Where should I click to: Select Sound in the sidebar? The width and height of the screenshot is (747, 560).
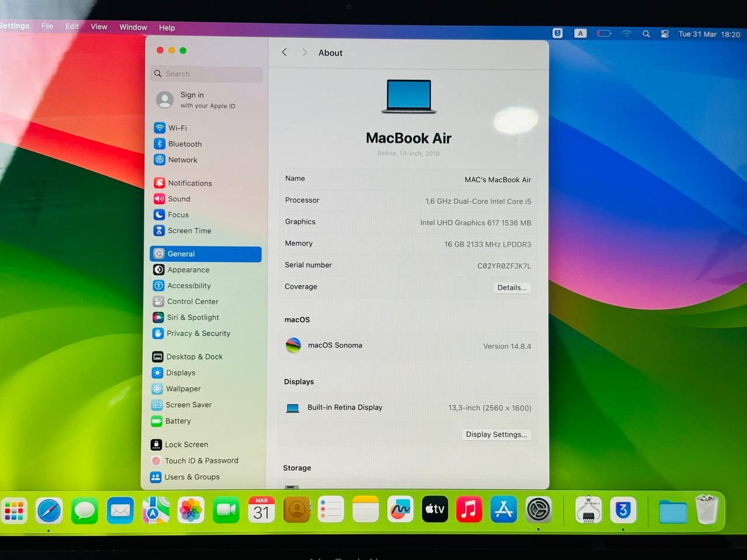point(207,199)
